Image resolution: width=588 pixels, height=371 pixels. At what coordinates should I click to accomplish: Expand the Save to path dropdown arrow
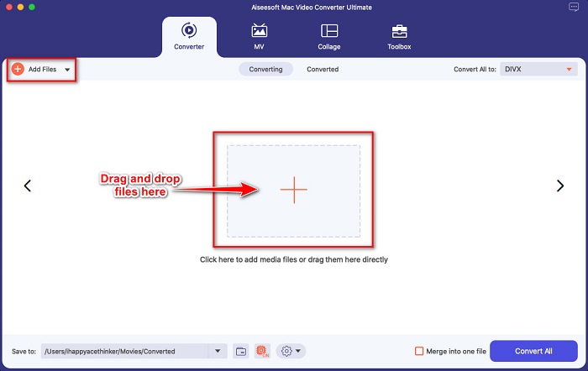218,351
